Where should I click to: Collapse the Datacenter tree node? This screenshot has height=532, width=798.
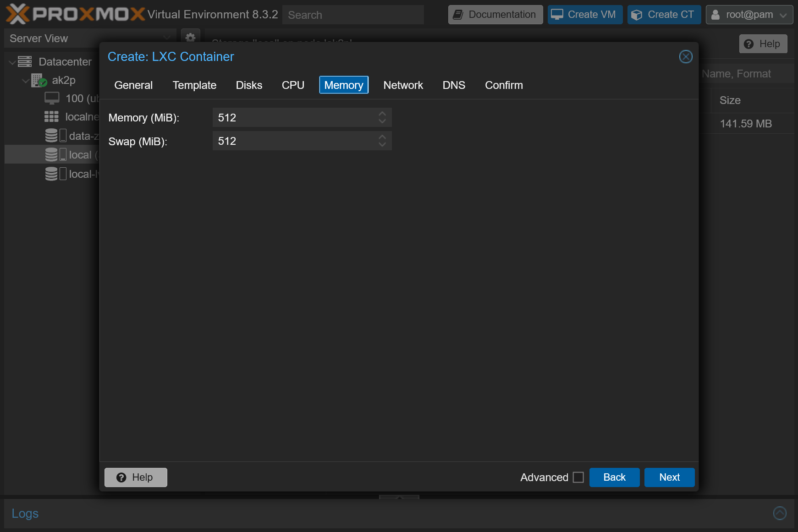tap(12, 62)
